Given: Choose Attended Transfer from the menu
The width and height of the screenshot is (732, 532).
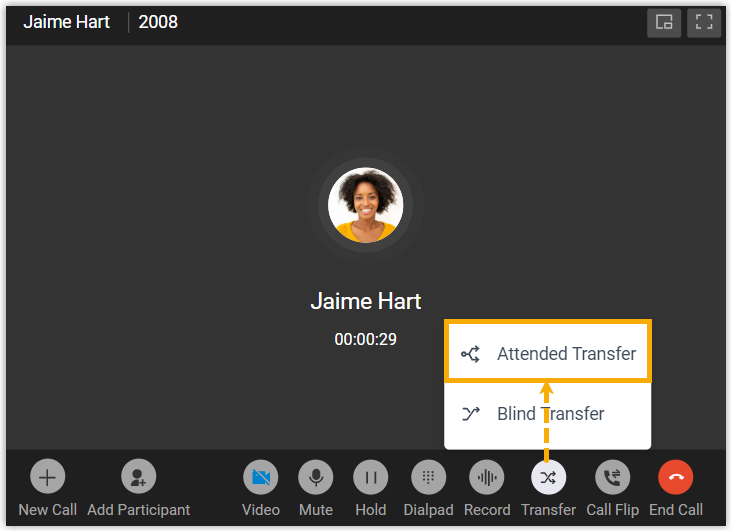Looking at the screenshot, I should [548, 353].
